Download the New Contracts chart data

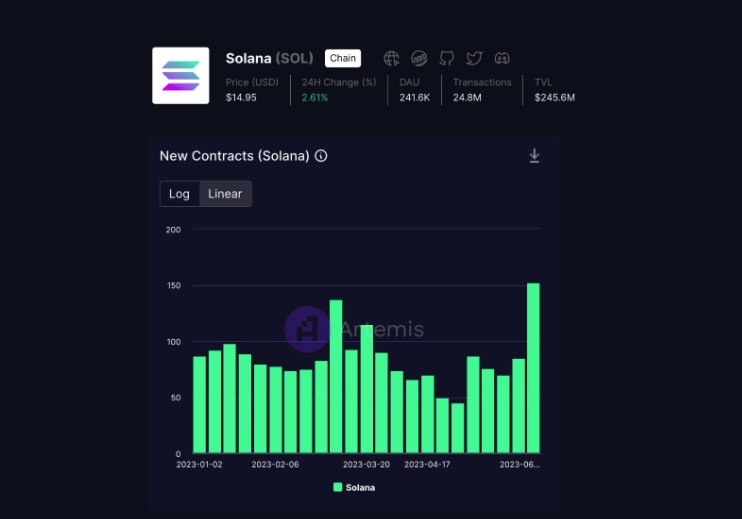click(534, 156)
